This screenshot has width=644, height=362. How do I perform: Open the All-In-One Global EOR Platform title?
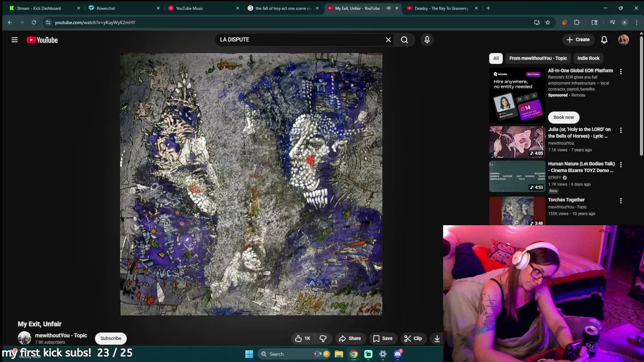[581, 71]
